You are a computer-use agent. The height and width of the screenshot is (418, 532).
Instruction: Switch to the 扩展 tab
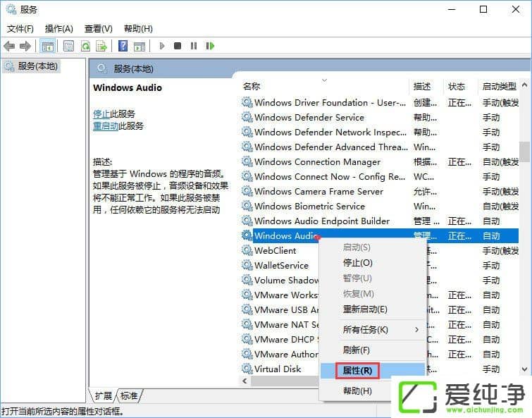point(103,395)
